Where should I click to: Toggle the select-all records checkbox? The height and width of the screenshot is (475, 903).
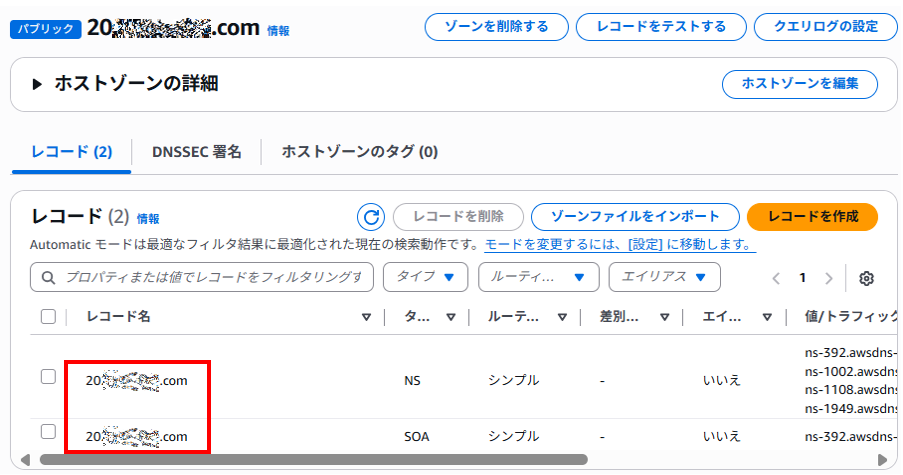[48, 317]
